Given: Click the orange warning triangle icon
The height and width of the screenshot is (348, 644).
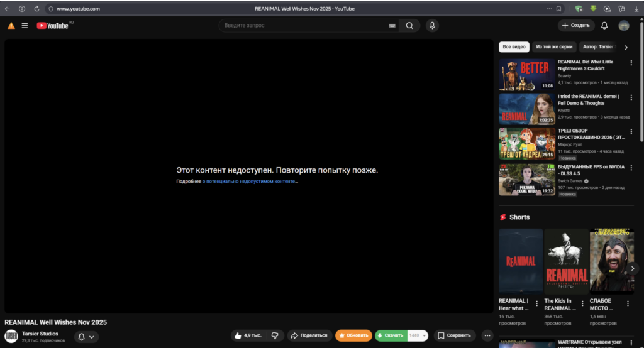Looking at the screenshot, I should tap(11, 26).
